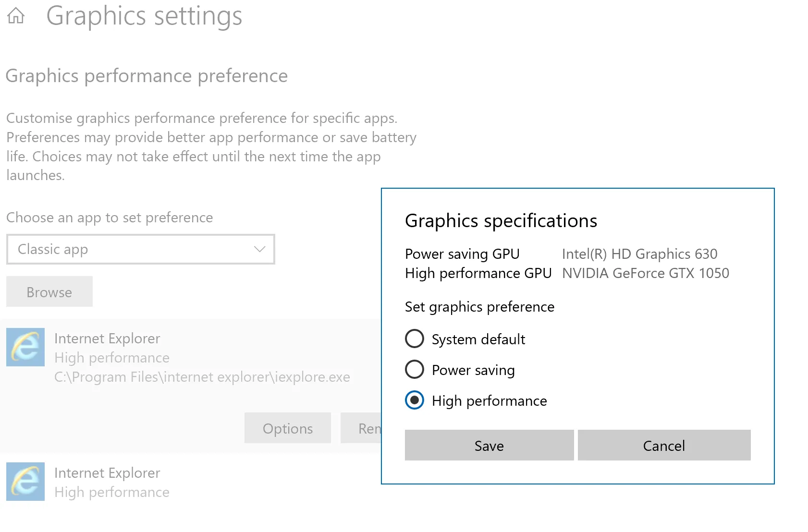Click the Graphics specifications dialog title
The width and height of the screenshot is (808, 532).
pos(501,221)
